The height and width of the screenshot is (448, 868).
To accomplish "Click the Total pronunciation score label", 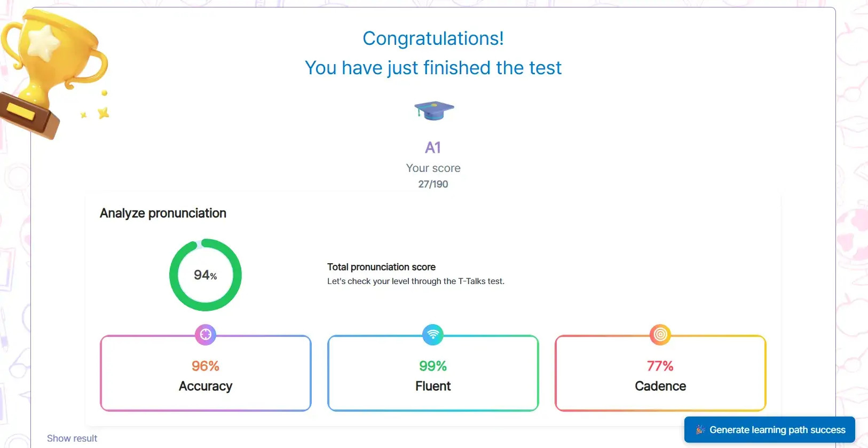I will pyautogui.click(x=381, y=267).
